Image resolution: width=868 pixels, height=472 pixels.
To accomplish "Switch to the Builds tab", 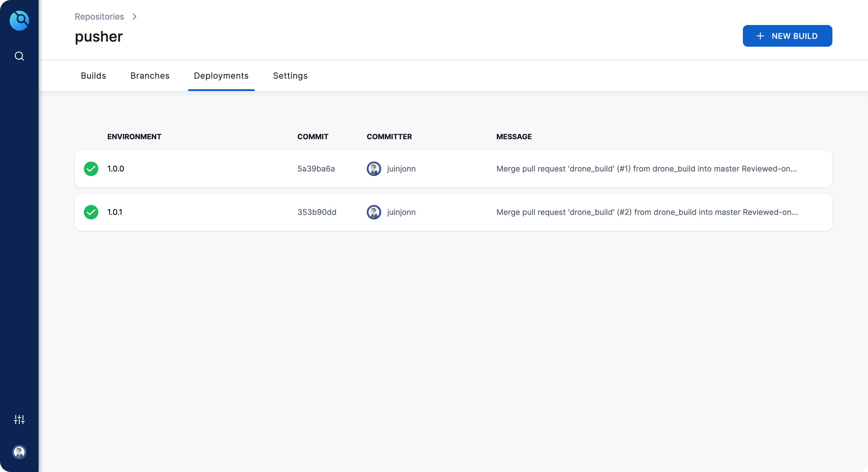I will pos(93,76).
